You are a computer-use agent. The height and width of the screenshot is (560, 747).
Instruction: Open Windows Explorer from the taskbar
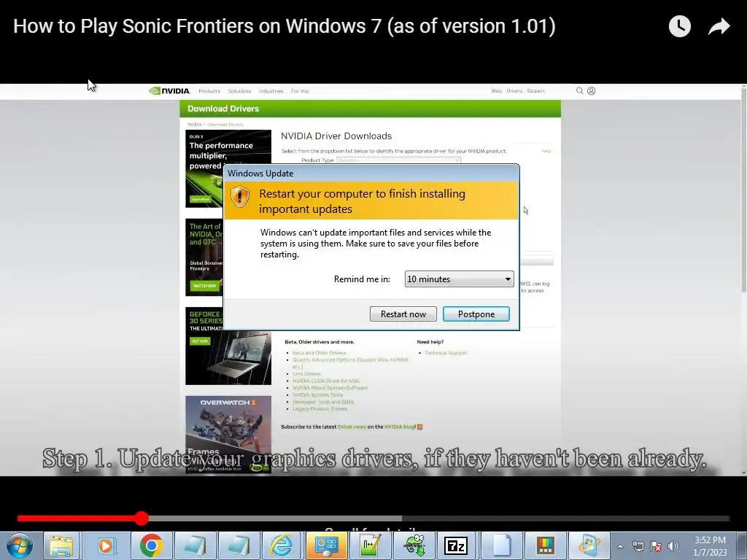point(61,545)
